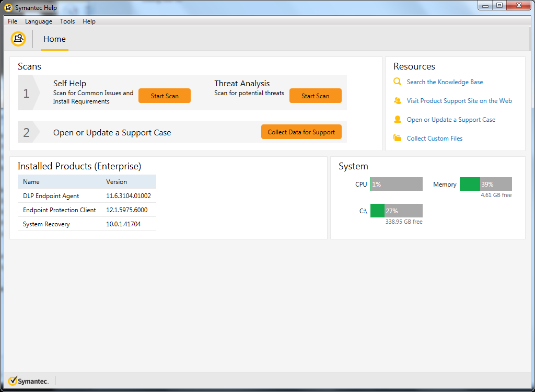Click the '338.95 GB free' disk text
Viewport: 535px width, 392px height.
coord(404,222)
